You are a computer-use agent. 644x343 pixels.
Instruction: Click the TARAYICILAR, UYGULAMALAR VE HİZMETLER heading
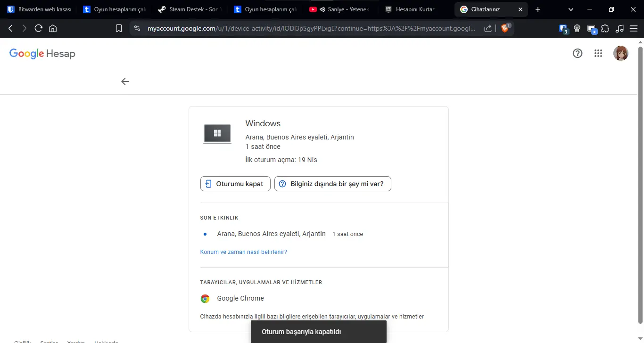261,283
